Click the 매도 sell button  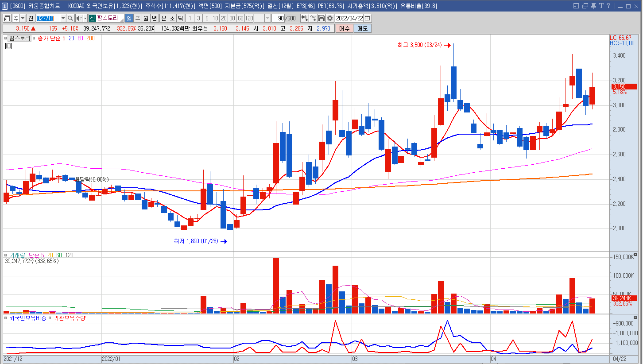pyautogui.click(x=363, y=28)
